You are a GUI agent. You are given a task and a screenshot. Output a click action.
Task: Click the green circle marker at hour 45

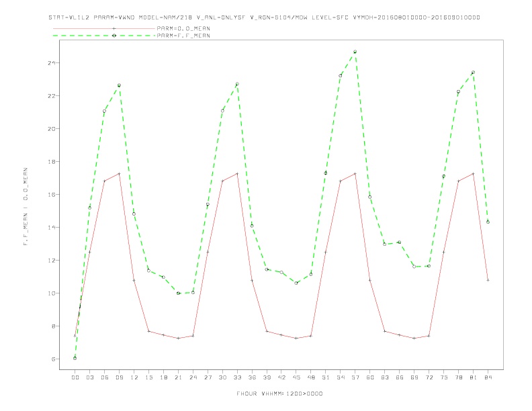point(296,283)
